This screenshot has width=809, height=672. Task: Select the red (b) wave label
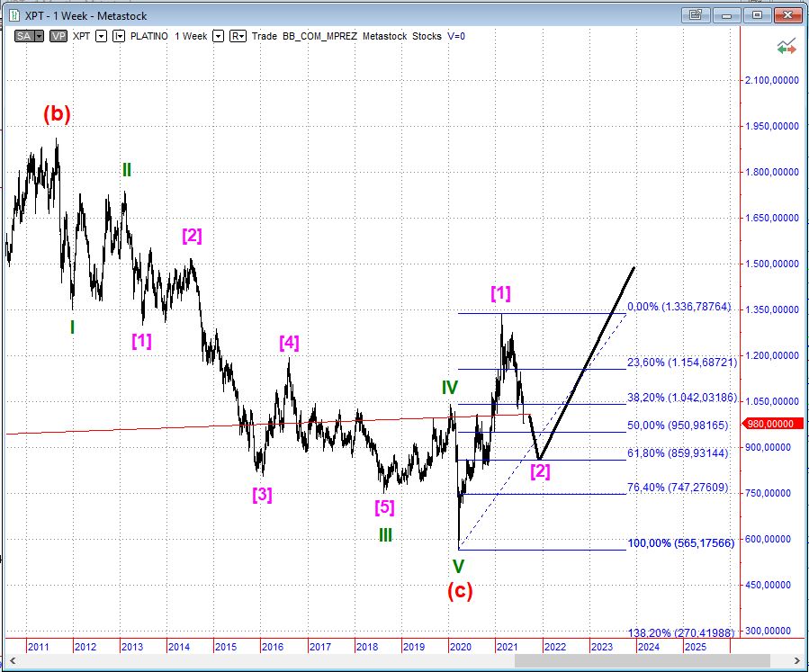click(x=57, y=113)
